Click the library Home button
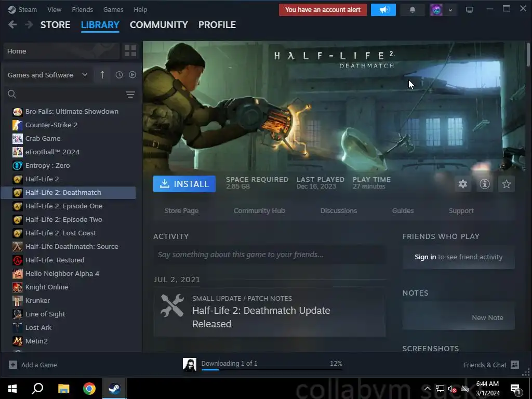Viewport: 532px width, 399px height. [62, 51]
